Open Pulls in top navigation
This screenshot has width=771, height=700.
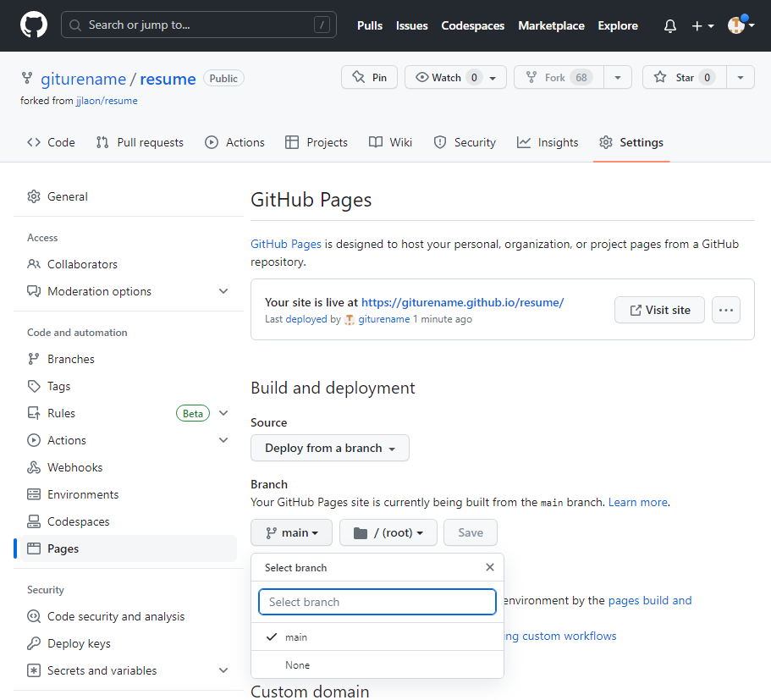tap(370, 25)
